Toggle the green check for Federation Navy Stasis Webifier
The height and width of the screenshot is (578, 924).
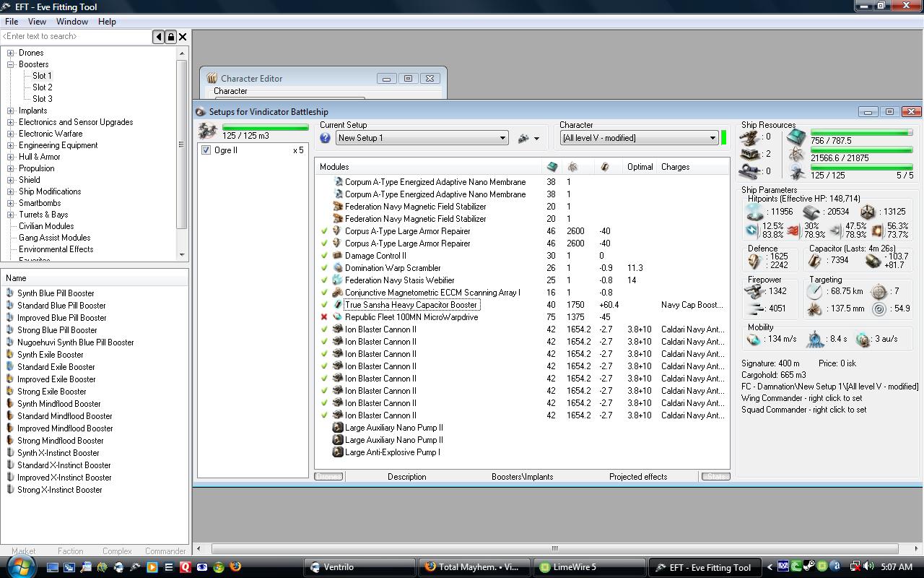324,280
